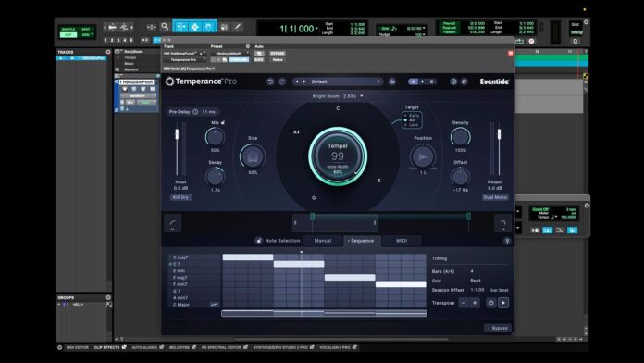Select the Pencil tool in Pro Tools
The height and width of the screenshot is (363, 644).
238,27
